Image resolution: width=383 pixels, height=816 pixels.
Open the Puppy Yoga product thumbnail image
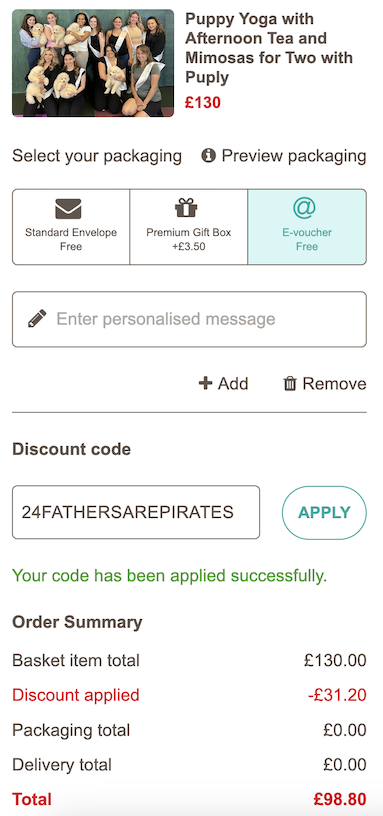pos(93,62)
